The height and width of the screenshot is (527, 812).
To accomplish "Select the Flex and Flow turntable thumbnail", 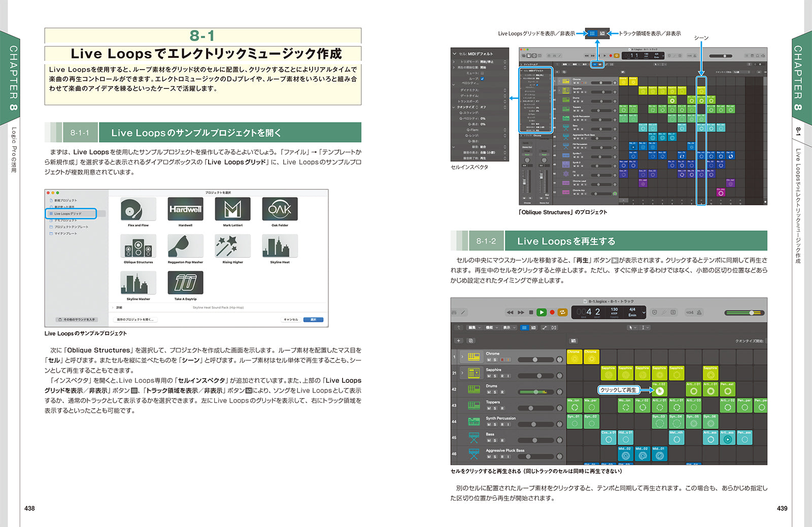I will [138, 209].
